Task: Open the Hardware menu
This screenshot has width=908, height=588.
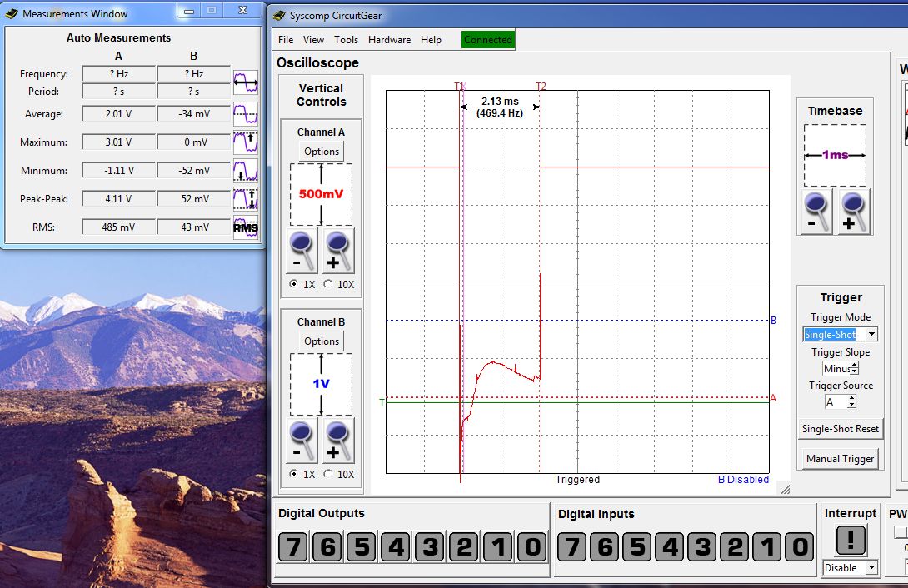Action: coord(389,40)
